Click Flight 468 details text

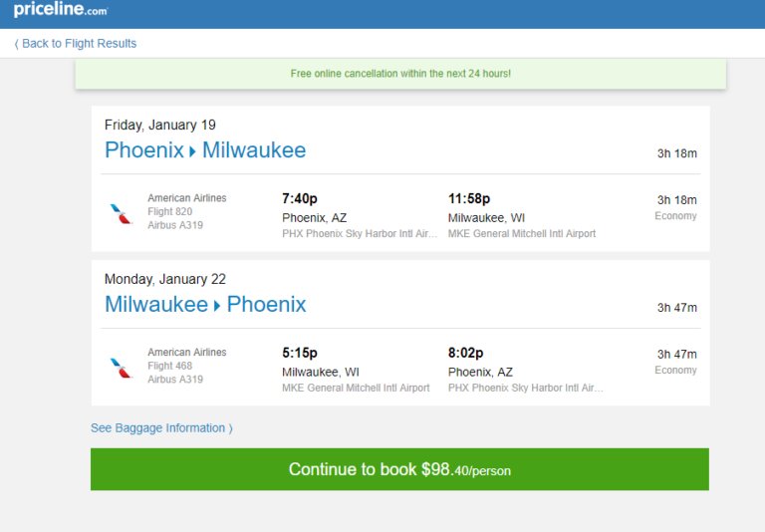coord(169,366)
